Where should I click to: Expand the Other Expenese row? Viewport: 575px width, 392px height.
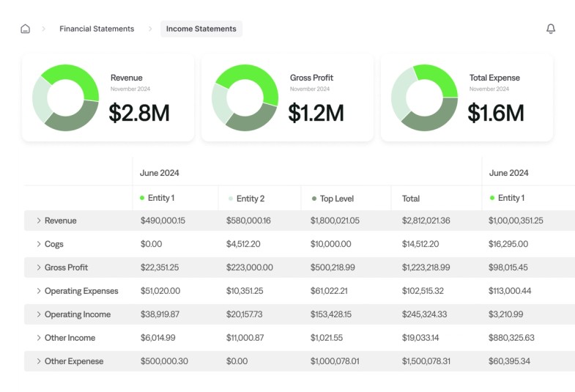[39, 361]
